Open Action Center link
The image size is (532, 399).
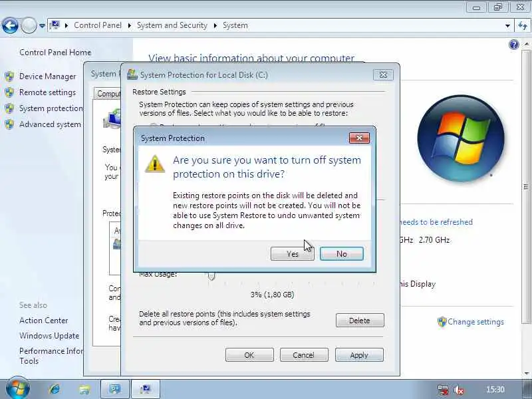click(44, 321)
